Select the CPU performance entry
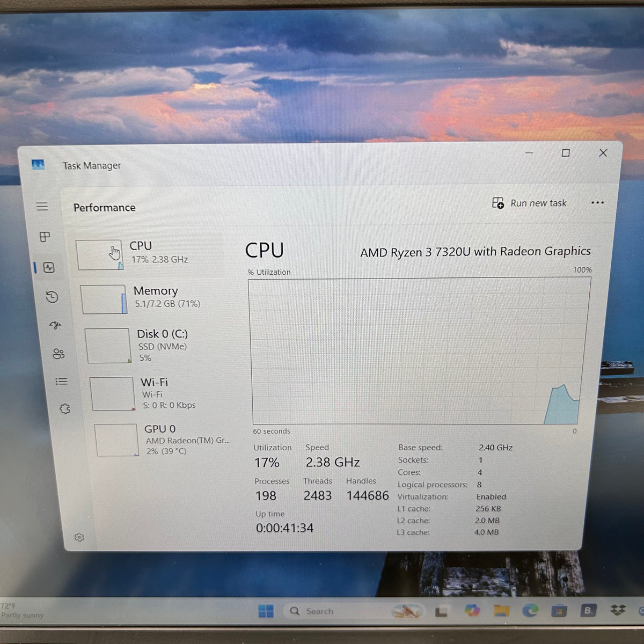644x644 pixels. (148, 254)
